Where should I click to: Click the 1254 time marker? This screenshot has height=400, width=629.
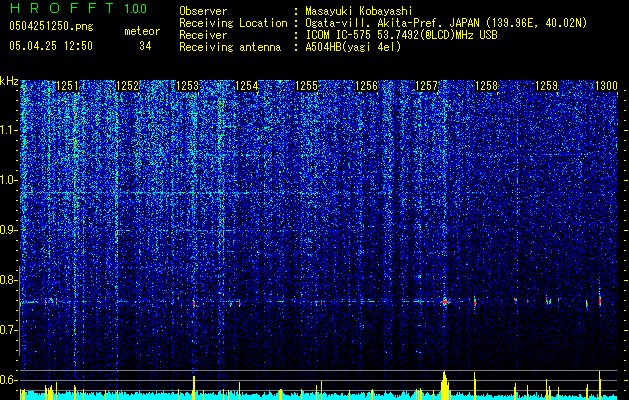[x=246, y=86]
